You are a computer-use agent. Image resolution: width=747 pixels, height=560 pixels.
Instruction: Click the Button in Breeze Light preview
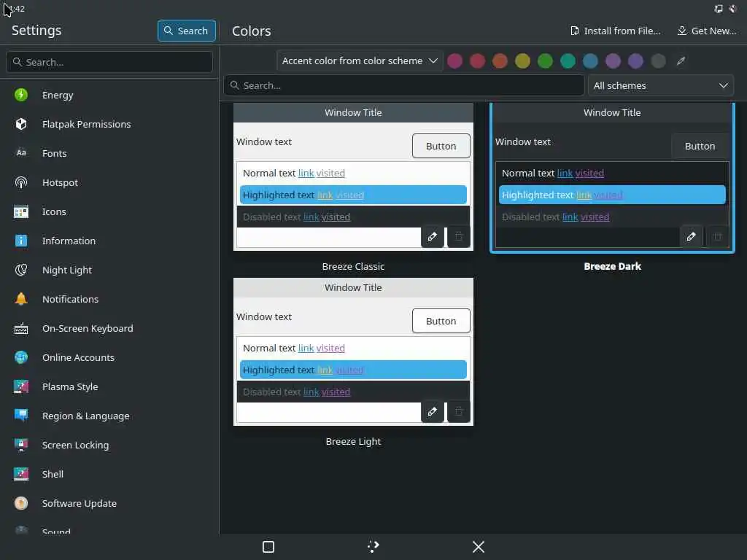click(x=441, y=321)
